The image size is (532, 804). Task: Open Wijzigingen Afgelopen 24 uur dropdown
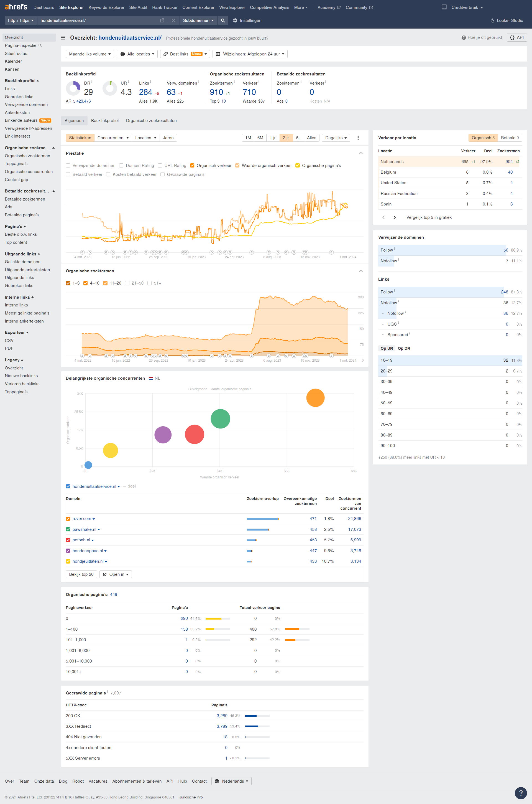tap(250, 54)
